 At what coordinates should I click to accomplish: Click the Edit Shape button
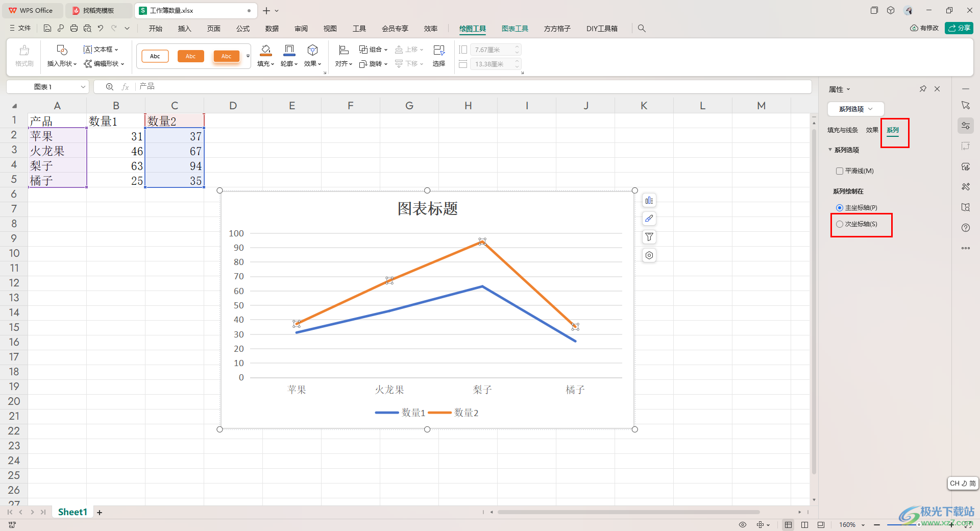[104, 64]
